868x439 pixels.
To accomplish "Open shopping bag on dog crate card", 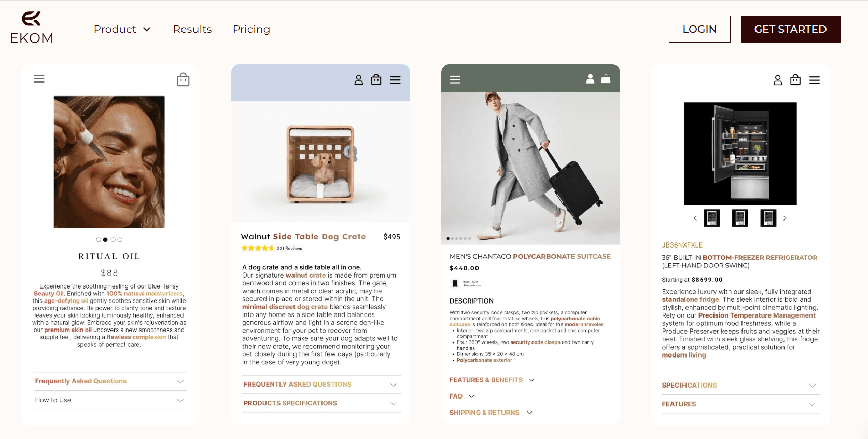I will pos(376,79).
